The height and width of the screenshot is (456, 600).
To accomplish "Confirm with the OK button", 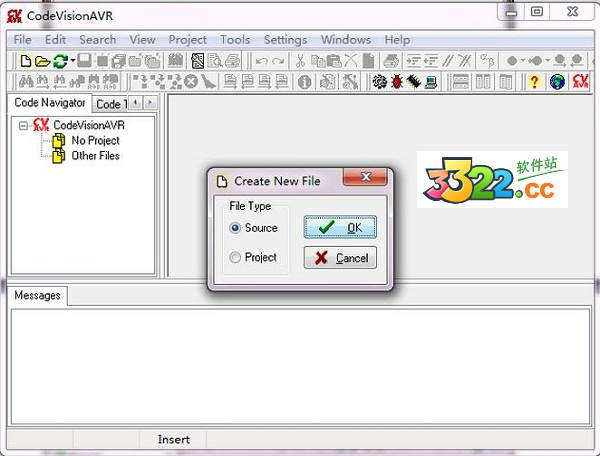I will pos(340,227).
